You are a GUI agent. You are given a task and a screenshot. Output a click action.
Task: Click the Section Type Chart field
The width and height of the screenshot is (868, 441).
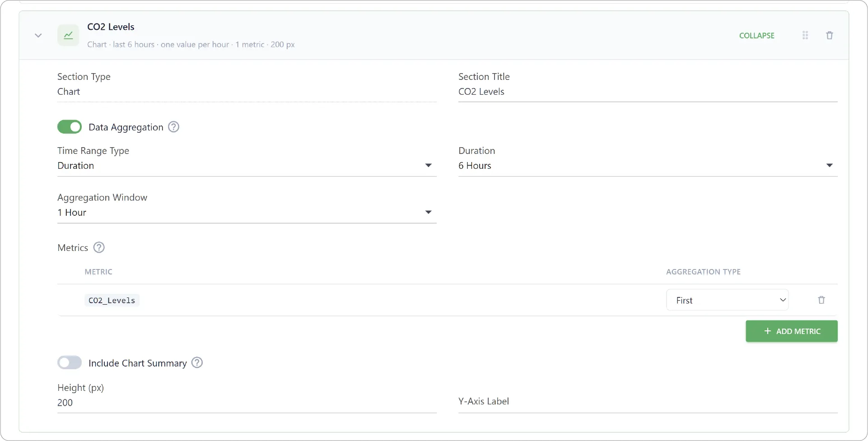[x=247, y=92]
